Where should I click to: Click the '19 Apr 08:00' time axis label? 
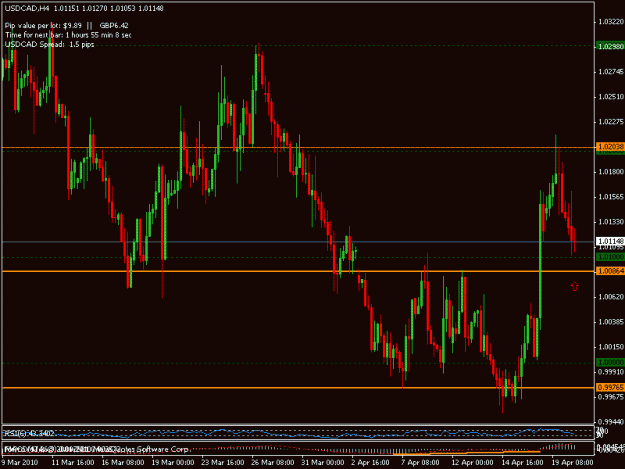pyautogui.click(x=572, y=463)
